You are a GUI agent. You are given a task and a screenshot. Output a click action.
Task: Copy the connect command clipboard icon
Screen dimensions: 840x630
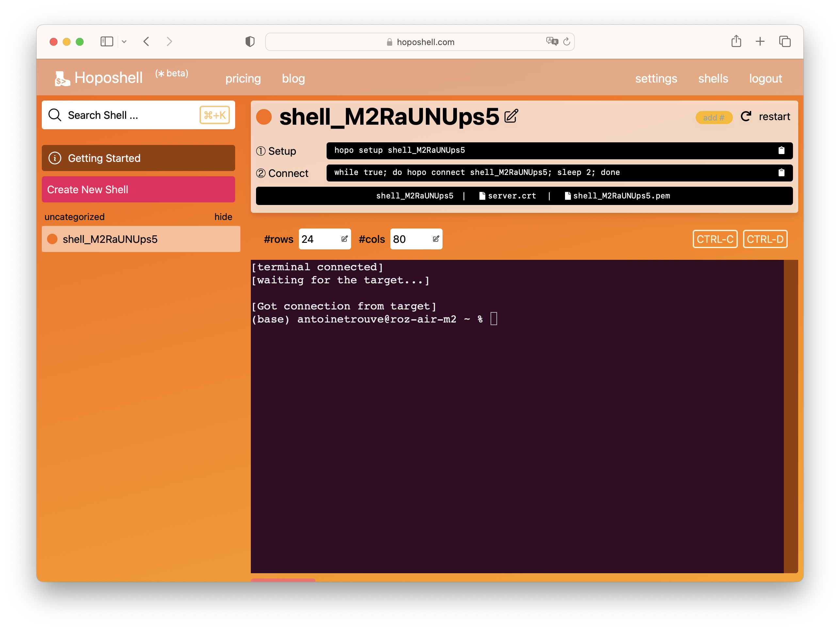[782, 173]
